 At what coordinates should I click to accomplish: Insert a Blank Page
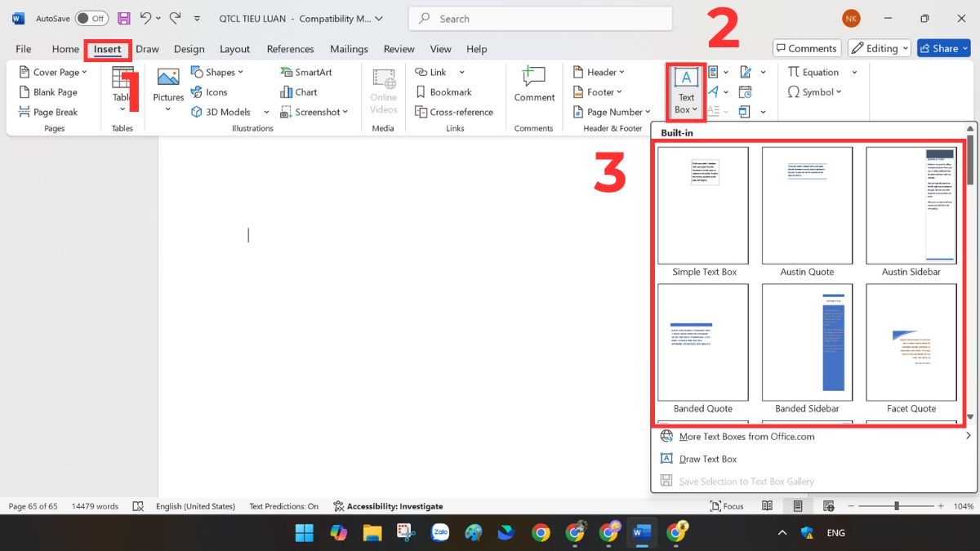point(47,92)
